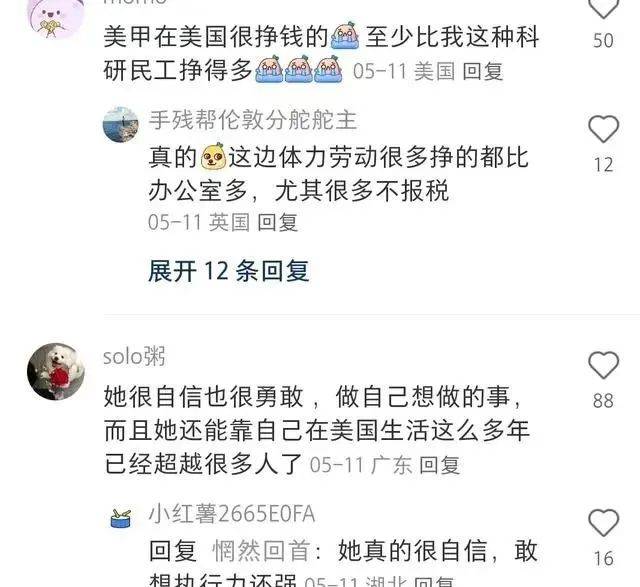Select comment text 她很自信也很勇敢
Screen dimensions: 640x587
coord(204,396)
